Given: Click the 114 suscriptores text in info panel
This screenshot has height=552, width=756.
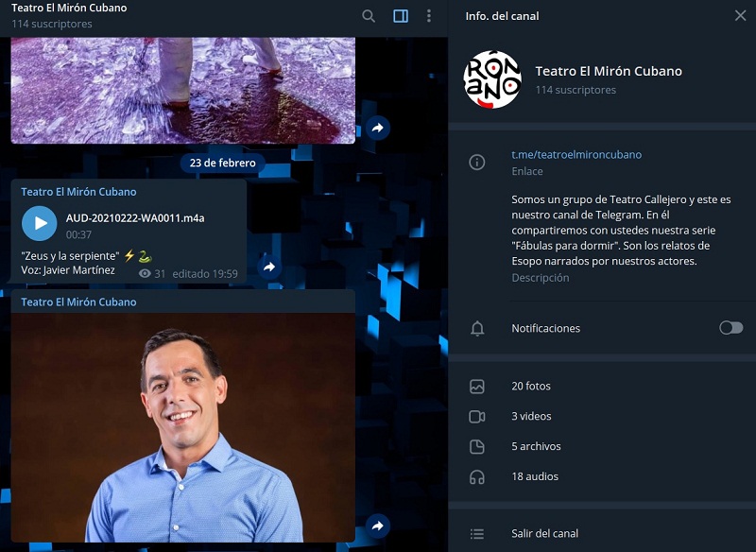Looking at the screenshot, I should [576, 90].
